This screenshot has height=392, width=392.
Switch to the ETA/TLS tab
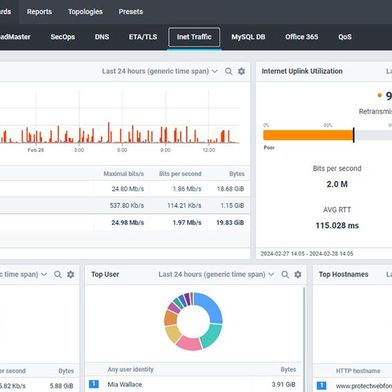coord(143,37)
